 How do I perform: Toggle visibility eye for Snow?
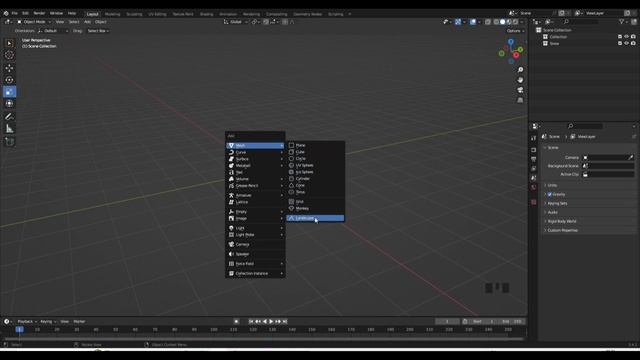pyautogui.click(x=627, y=43)
